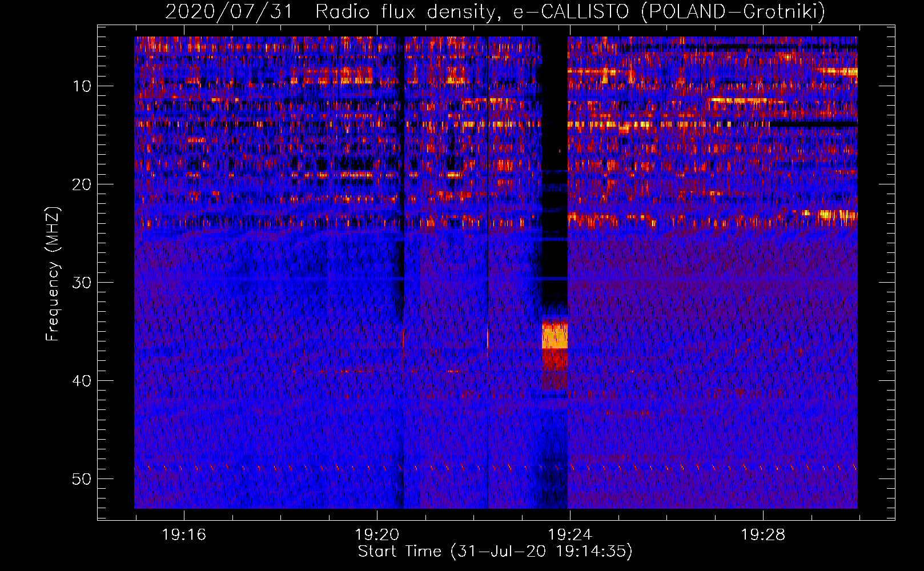The width and height of the screenshot is (924, 571).
Task: Click the 19:28 time tick label
Action: [763, 535]
